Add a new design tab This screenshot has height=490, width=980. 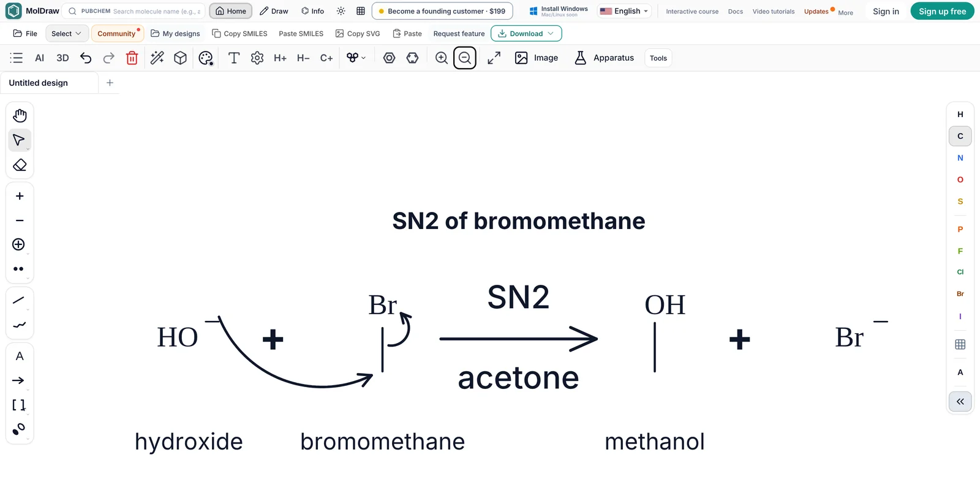coord(110,83)
